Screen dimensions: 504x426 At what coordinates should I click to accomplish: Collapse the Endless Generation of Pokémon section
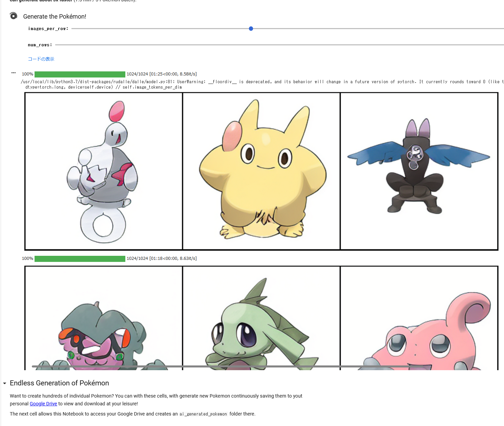coord(5,383)
